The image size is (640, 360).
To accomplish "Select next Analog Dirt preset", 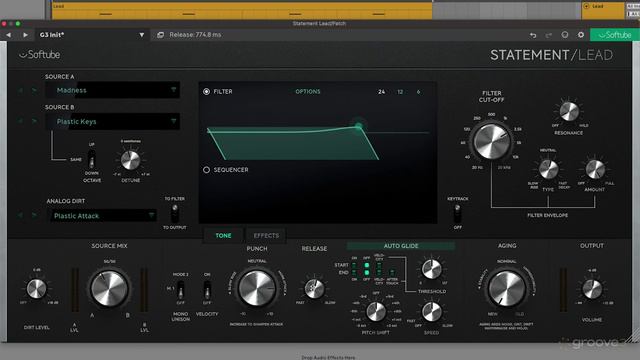I will point(35,215).
